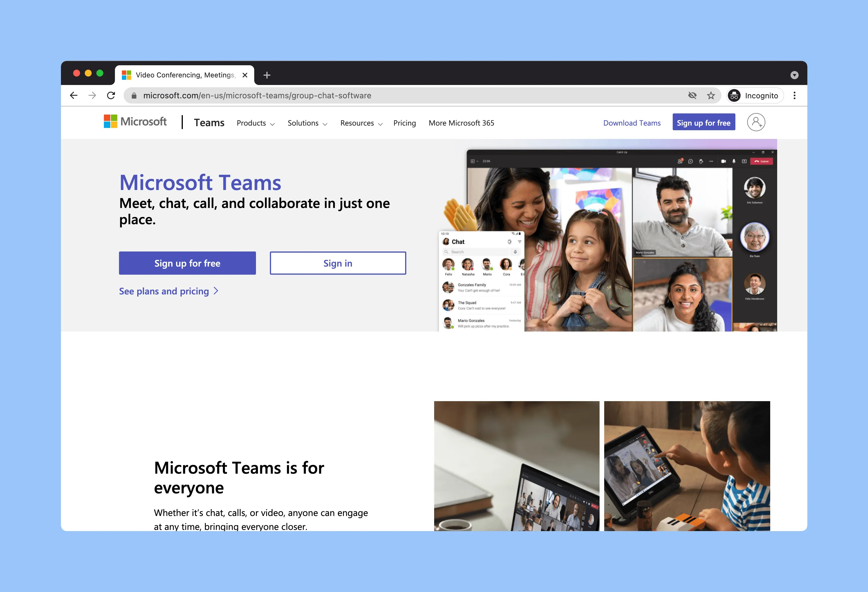The width and height of the screenshot is (868, 592).
Task: Click Cora's avatar in the Chat panel
Action: (x=506, y=264)
